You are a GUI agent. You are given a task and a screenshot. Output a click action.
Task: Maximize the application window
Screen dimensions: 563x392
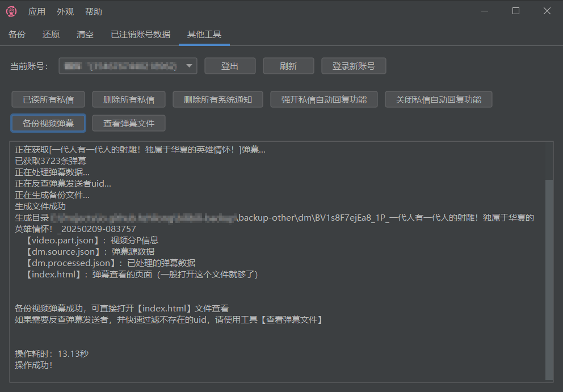click(x=515, y=11)
